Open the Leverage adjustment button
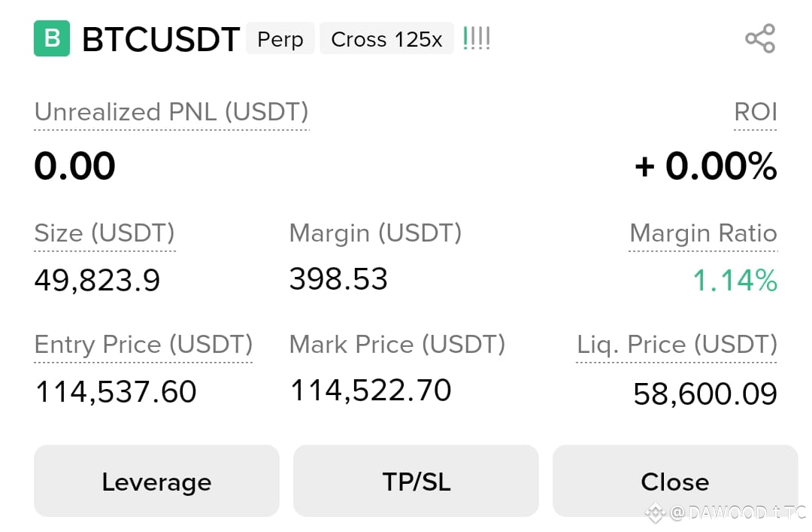812x532 pixels. tap(156, 481)
